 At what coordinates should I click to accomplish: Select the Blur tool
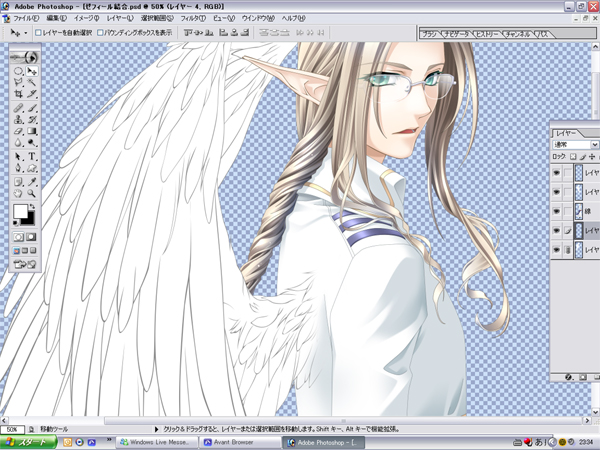(18, 143)
